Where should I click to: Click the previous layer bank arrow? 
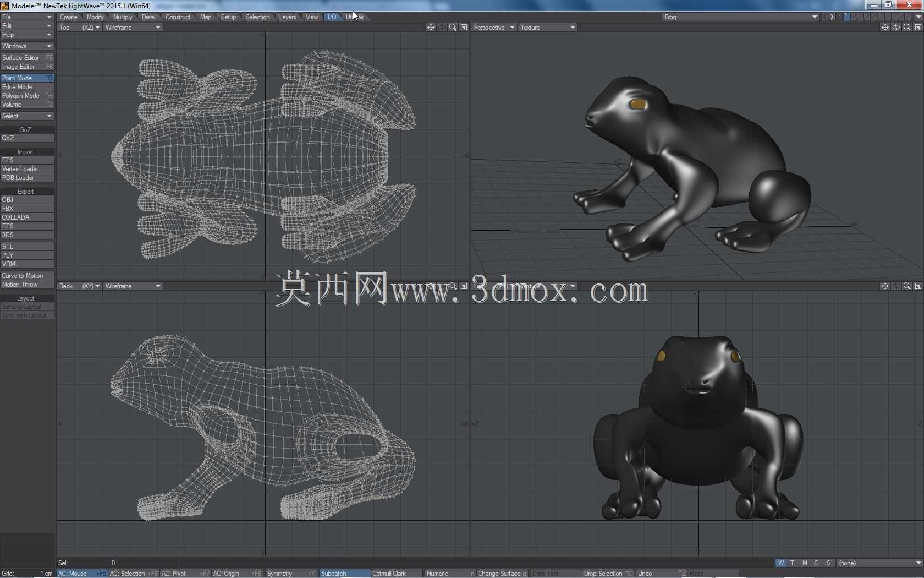pyautogui.click(x=824, y=17)
